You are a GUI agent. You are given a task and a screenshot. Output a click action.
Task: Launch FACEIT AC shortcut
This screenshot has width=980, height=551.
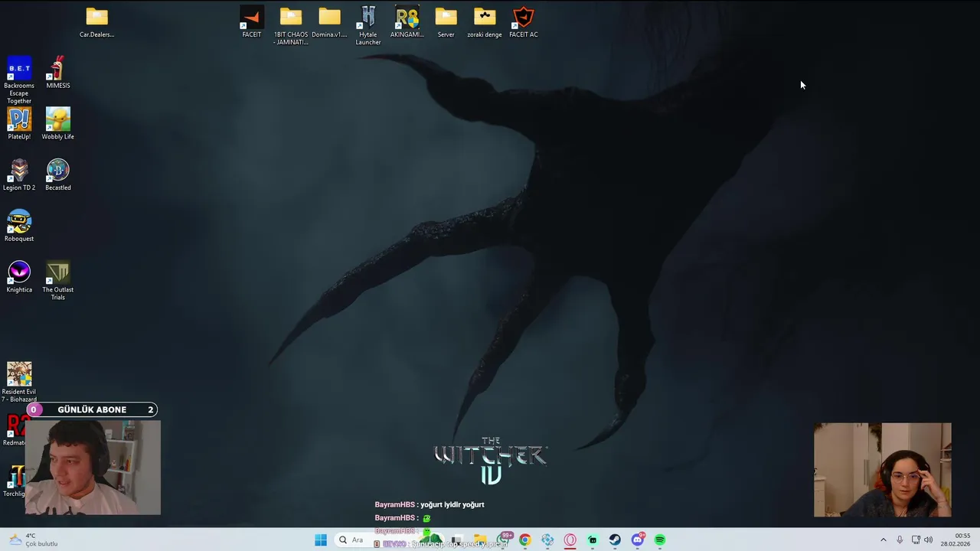(524, 22)
